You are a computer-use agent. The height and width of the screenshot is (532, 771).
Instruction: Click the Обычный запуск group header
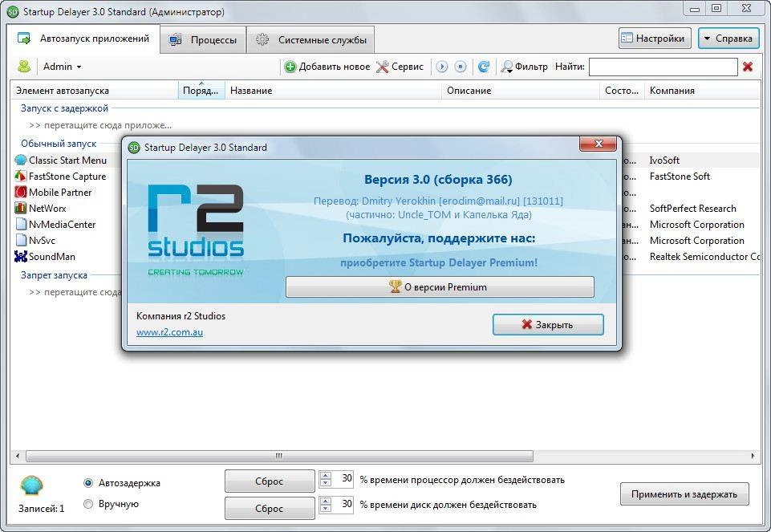(x=59, y=144)
